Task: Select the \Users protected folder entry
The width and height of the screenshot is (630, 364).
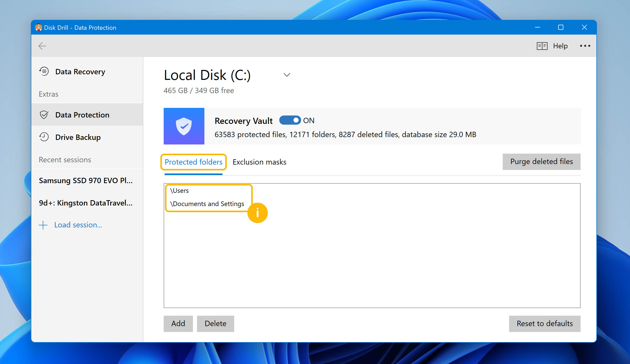Action: (179, 190)
